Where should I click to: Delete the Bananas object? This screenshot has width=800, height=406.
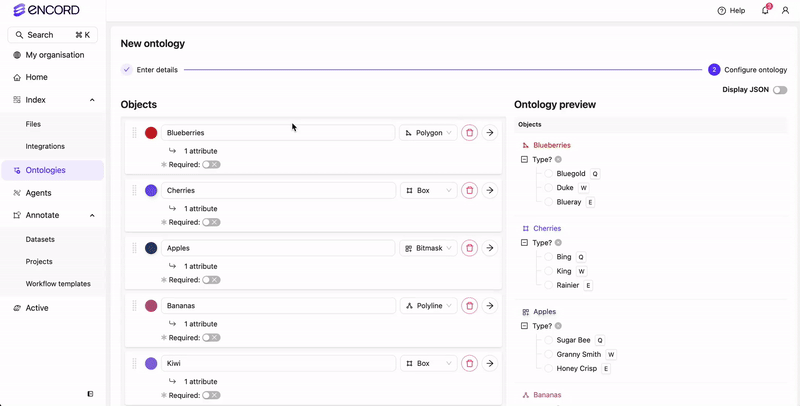[x=469, y=306]
